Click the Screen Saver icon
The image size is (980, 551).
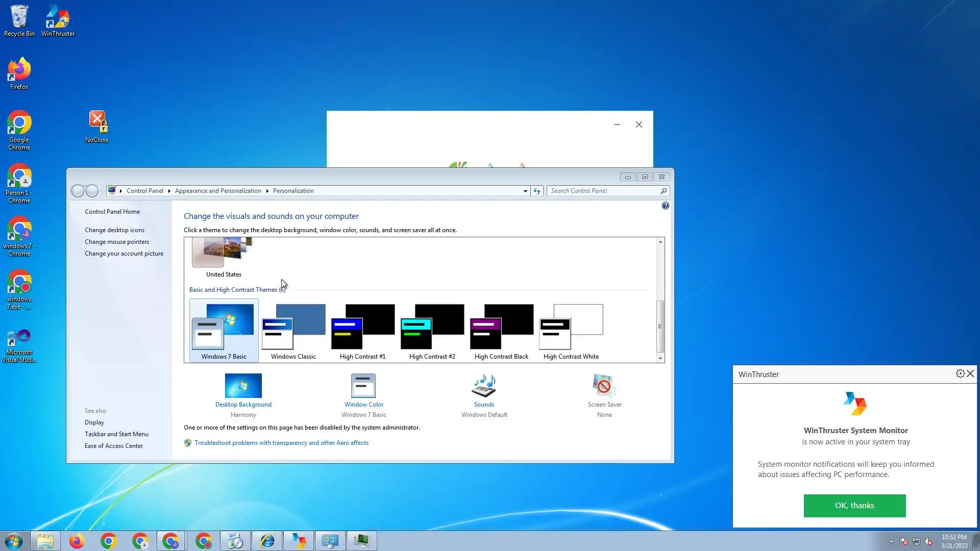604,386
